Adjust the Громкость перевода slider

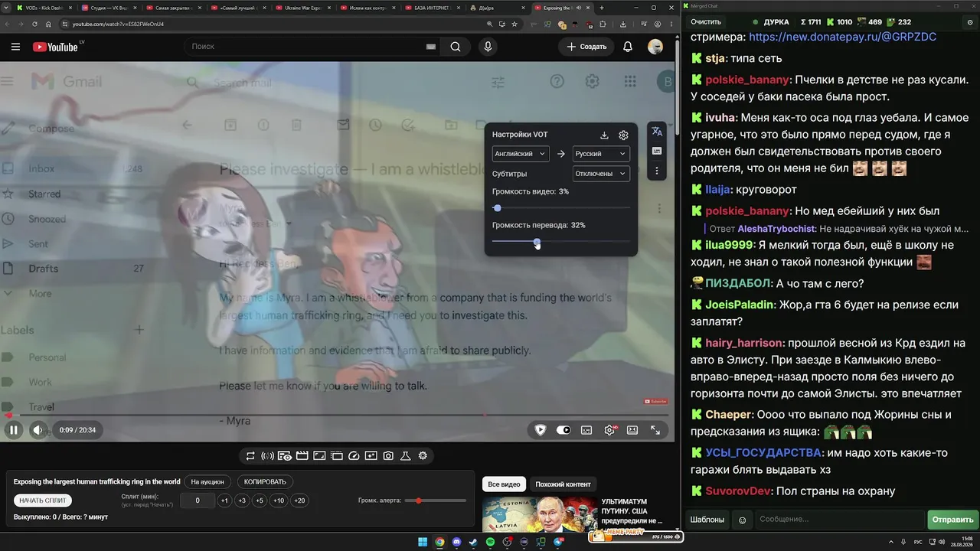pyautogui.click(x=561, y=243)
